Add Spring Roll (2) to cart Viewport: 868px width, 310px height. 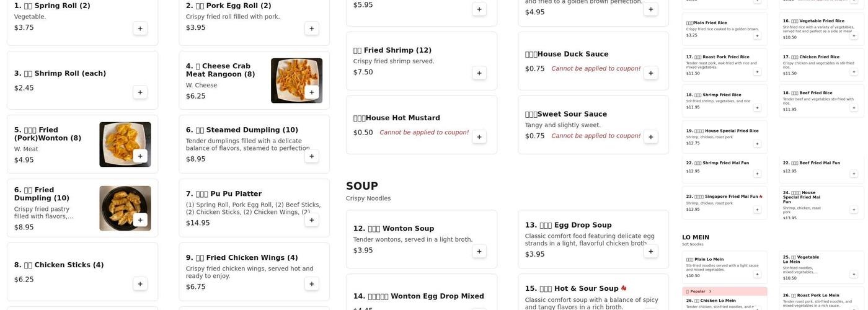140,29
